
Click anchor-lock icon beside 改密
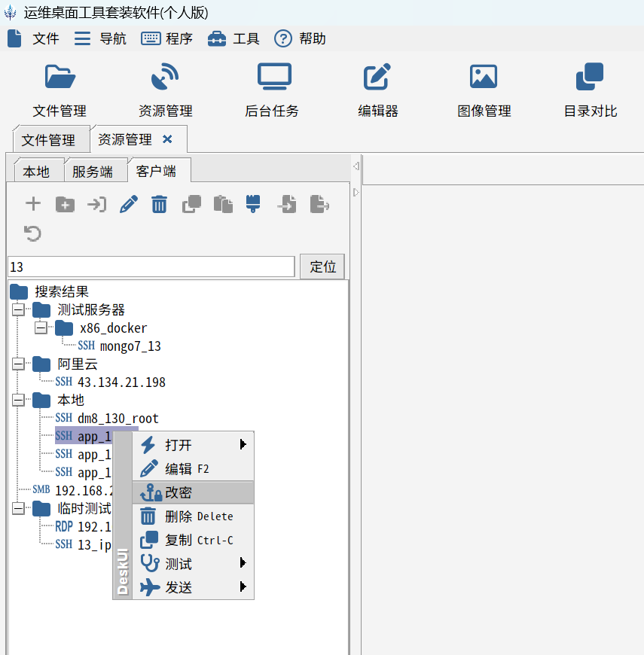click(x=151, y=492)
